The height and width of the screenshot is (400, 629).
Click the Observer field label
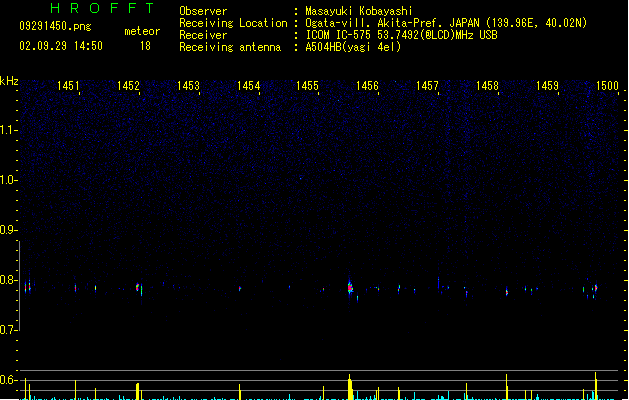pyautogui.click(x=203, y=11)
